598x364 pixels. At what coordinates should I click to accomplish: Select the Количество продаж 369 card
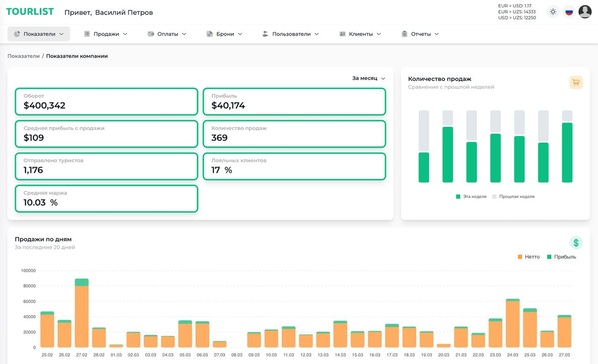(x=294, y=134)
